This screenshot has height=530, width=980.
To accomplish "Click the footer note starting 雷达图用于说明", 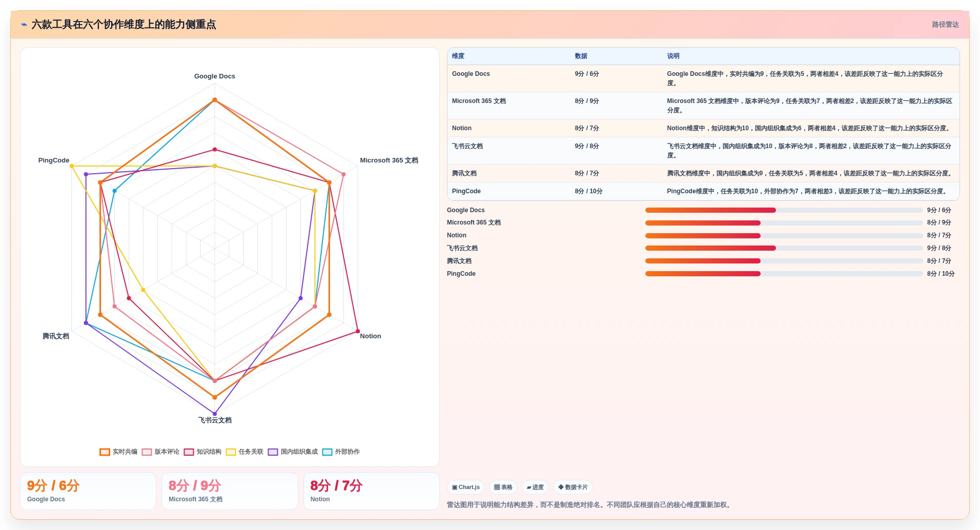I will [589, 505].
